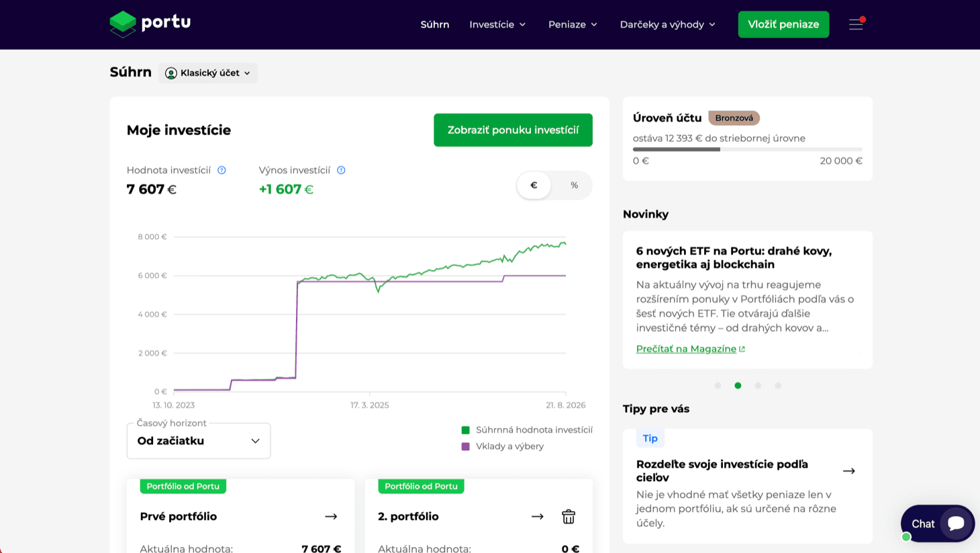Open Prvé portfólio via arrow icon
Screen dimensions: 980x553
(x=331, y=516)
